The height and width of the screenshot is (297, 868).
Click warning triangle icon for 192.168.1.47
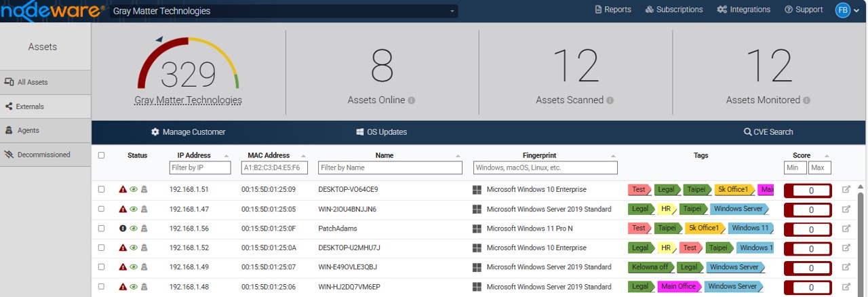(123, 210)
